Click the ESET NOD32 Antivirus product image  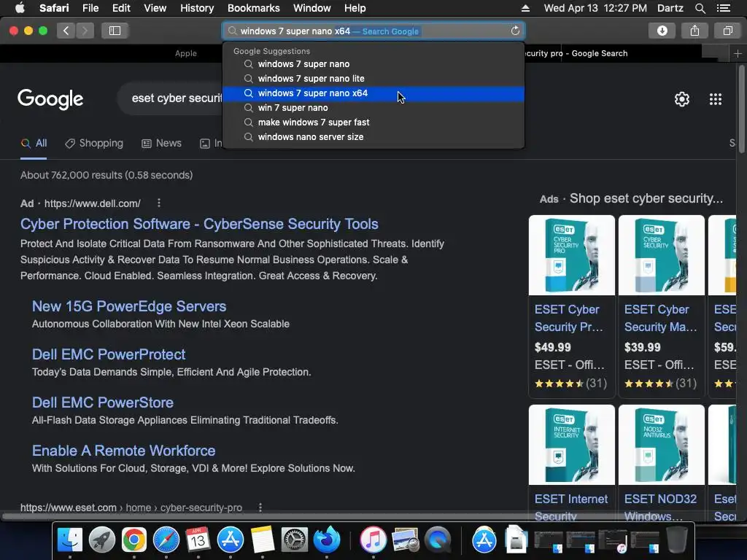[661, 445]
